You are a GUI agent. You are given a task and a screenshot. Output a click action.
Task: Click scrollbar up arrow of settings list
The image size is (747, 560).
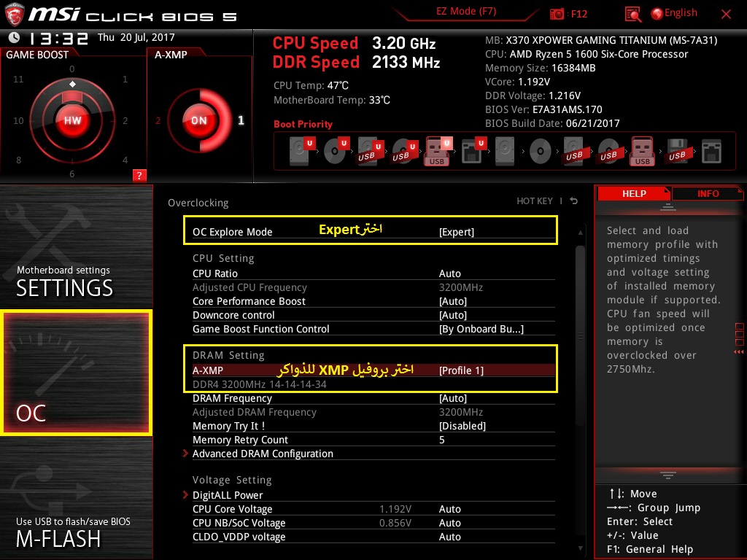click(580, 233)
